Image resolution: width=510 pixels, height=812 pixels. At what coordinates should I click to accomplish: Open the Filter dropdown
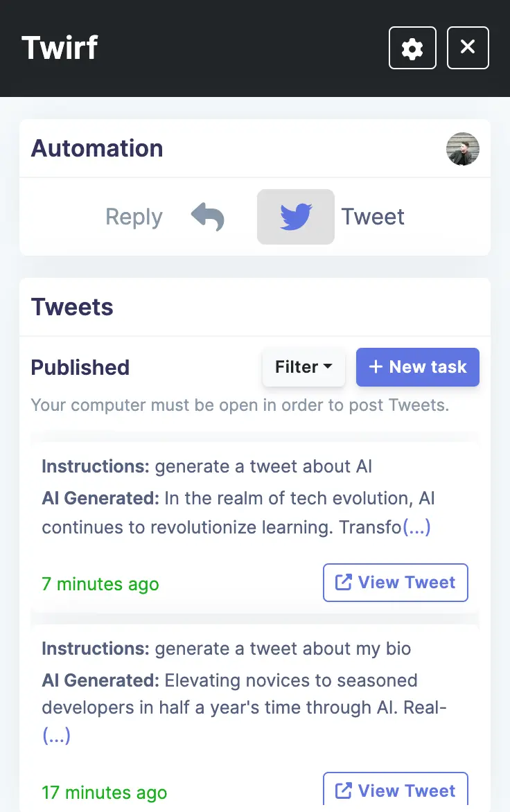(x=304, y=367)
